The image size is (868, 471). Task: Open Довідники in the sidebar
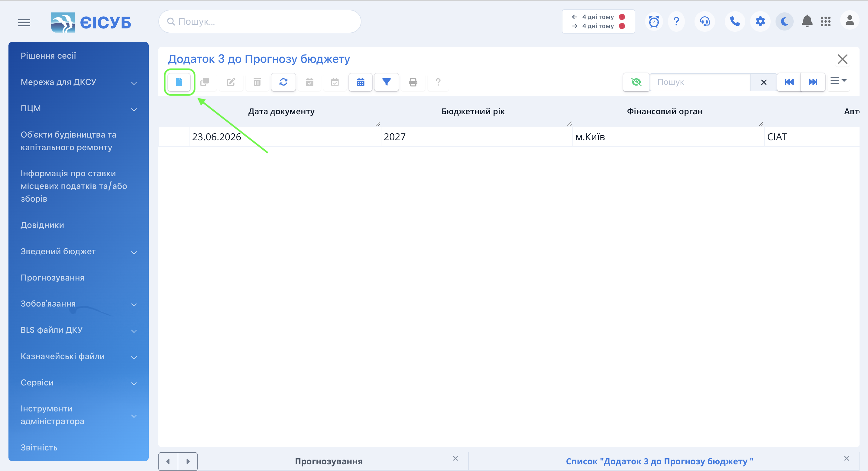(42, 225)
